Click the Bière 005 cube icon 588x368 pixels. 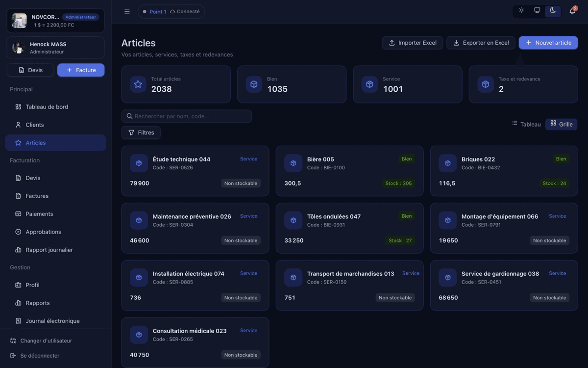(293, 163)
